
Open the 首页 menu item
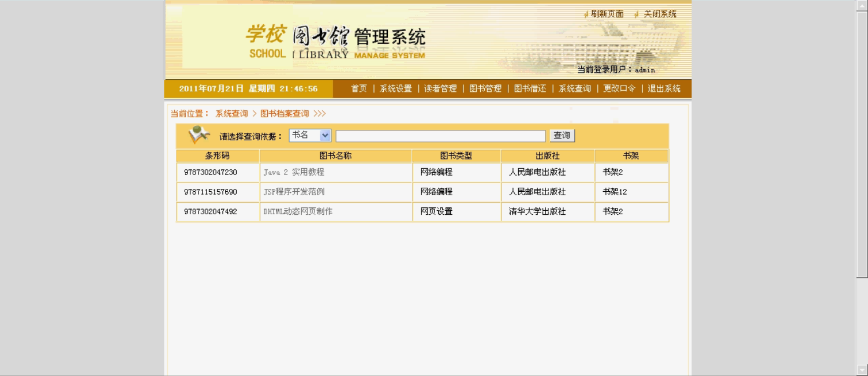tap(359, 88)
